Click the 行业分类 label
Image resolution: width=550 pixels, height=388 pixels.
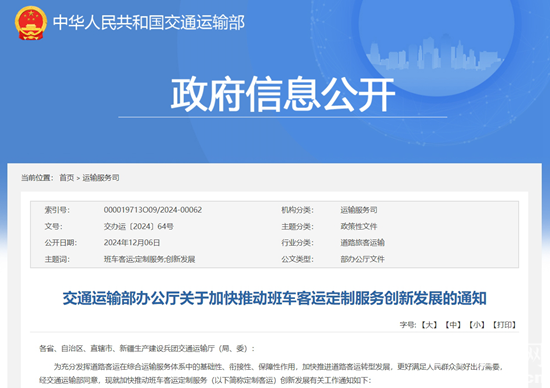click(297, 242)
